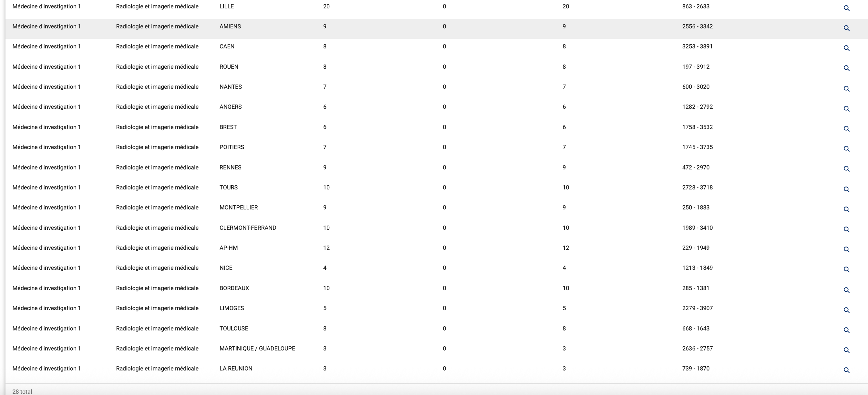Click the search icon on CAEN row

[x=846, y=48]
